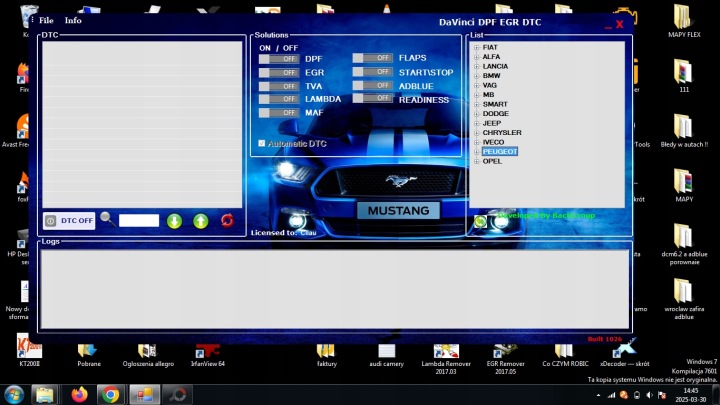This screenshot has width=720, height=405.
Task: Select PEUGEOT in the brand list
Action: [x=500, y=151]
